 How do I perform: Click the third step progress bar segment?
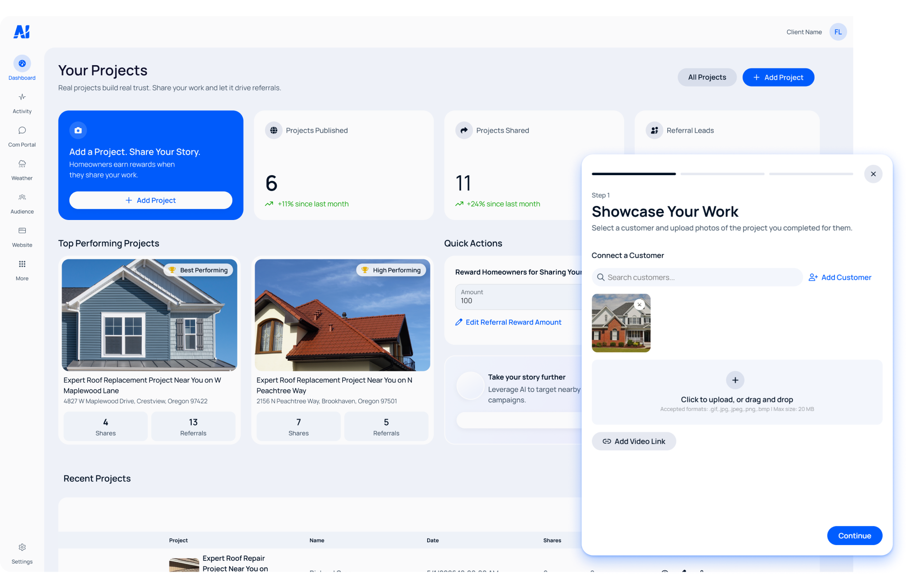[x=811, y=174]
